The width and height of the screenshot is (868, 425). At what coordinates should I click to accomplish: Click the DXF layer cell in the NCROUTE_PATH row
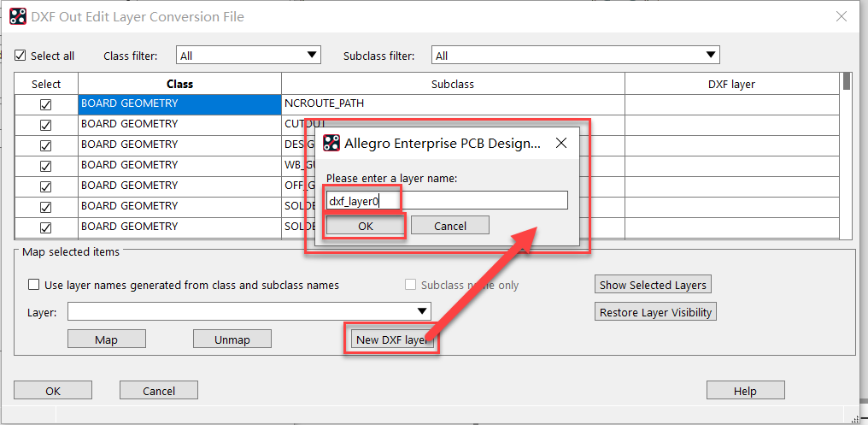[732, 103]
